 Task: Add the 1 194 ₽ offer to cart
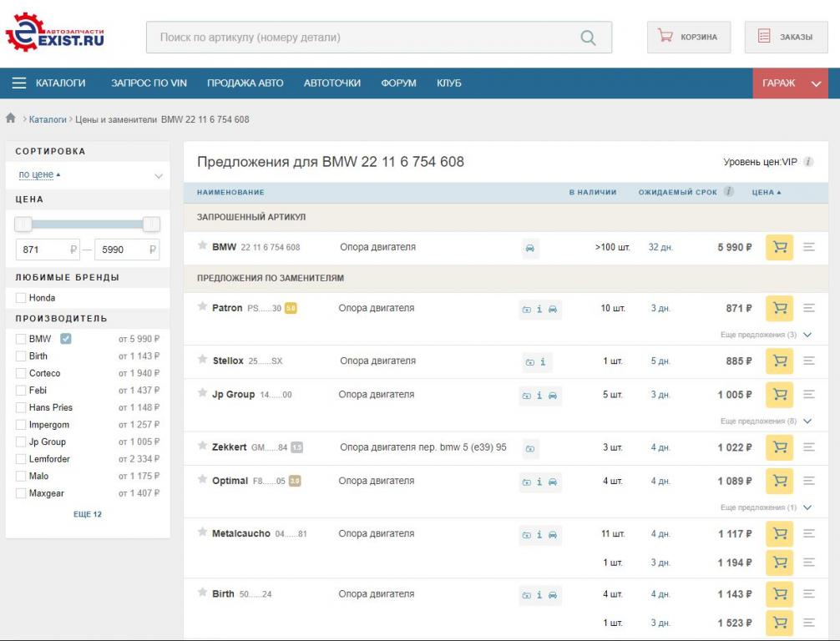pyautogui.click(x=779, y=563)
